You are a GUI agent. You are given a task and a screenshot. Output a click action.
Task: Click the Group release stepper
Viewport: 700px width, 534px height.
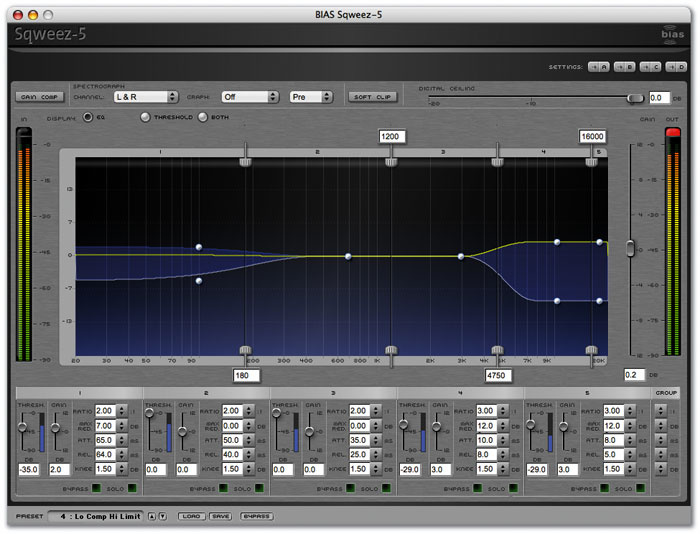point(660,455)
